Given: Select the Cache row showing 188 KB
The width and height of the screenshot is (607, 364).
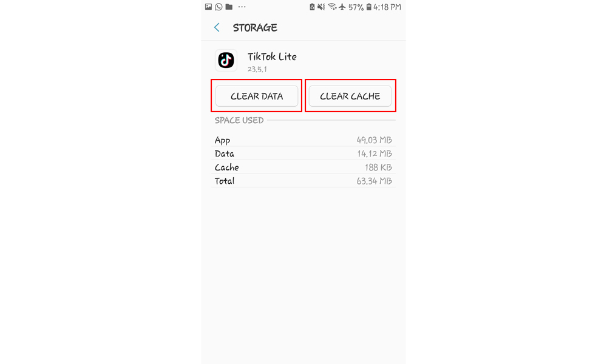Looking at the screenshot, I should click(x=303, y=167).
